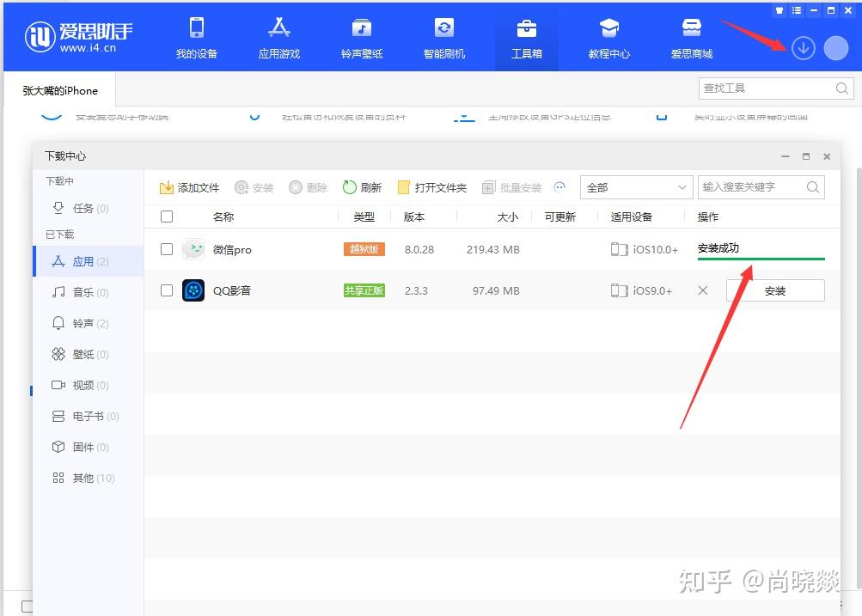Viewport: 862px width, 616px height.
Task: Click 打开文件夹 to open folder
Action: click(432, 188)
